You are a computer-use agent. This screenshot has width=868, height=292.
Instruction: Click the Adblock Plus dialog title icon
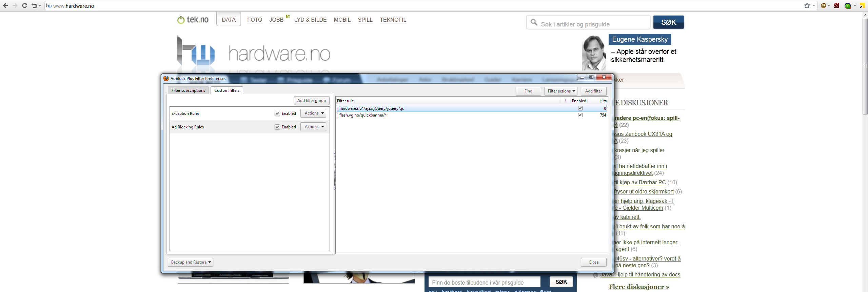tap(166, 78)
